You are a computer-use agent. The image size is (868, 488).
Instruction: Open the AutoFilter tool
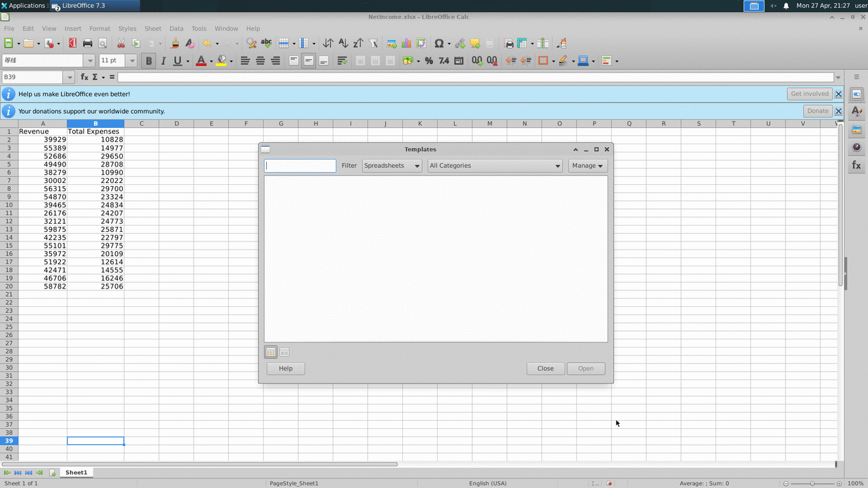(373, 43)
